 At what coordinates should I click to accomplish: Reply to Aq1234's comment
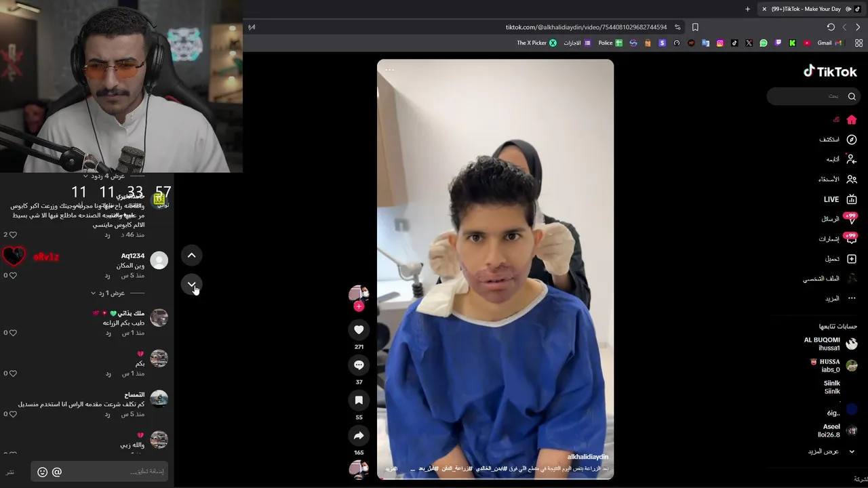coord(107,276)
